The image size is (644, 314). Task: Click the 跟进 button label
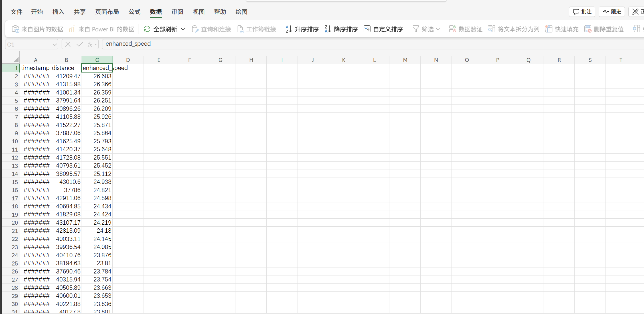pyautogui.click(x=616, y=12)
